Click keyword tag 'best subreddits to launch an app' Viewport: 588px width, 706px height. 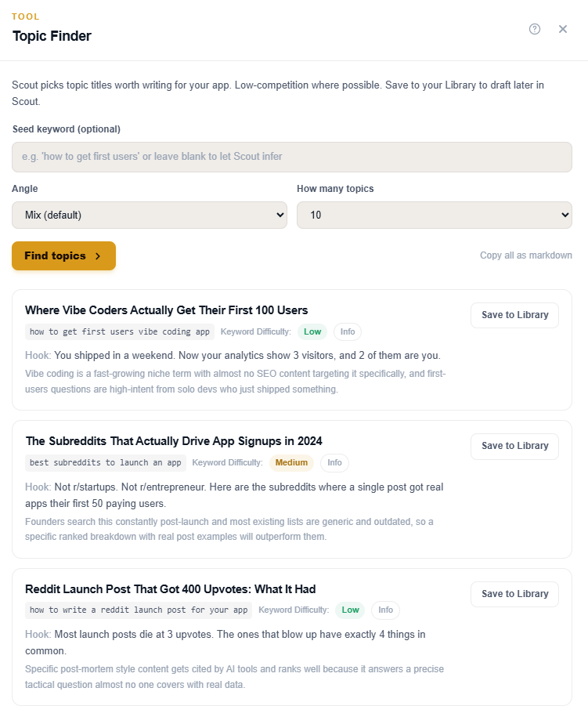coord(106,462)
